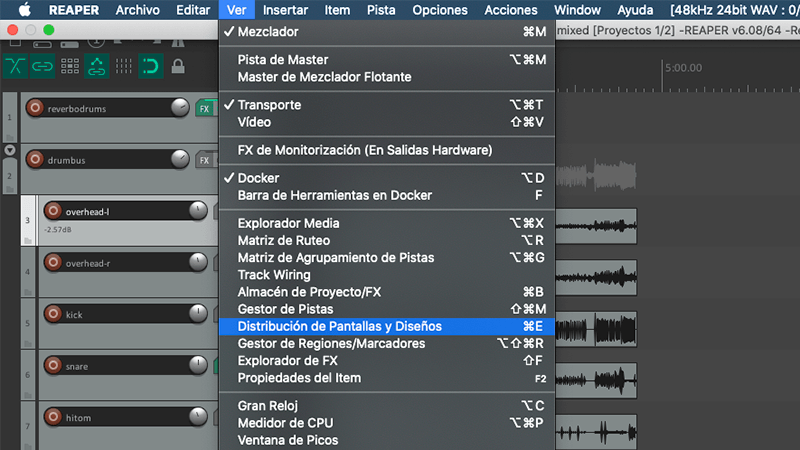The height and width of the screenshot is (450, 800).
Task: Select Distribución de Pantallas y Diseños
Action: [339, 326]
